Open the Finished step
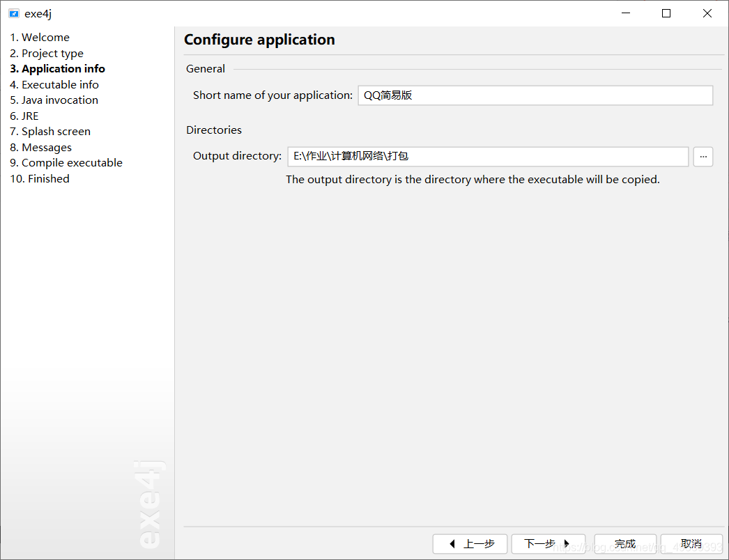Screen dimensions: 729x560 (x=40, y=178)
